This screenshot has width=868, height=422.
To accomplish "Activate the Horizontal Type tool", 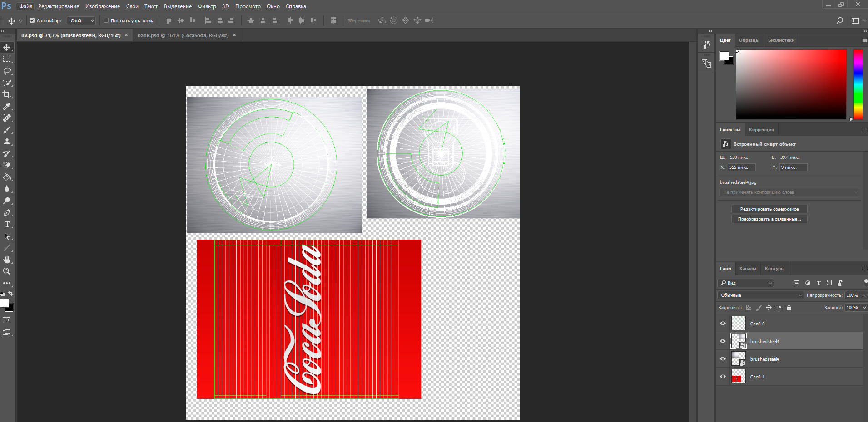I will pyautogui.click(x=7, y=225).
